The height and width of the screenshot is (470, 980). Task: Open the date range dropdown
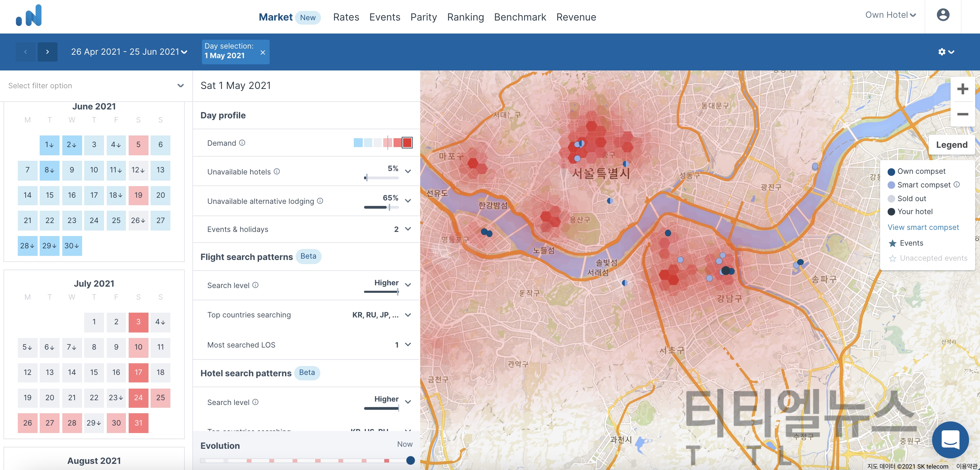pos(129,52)
